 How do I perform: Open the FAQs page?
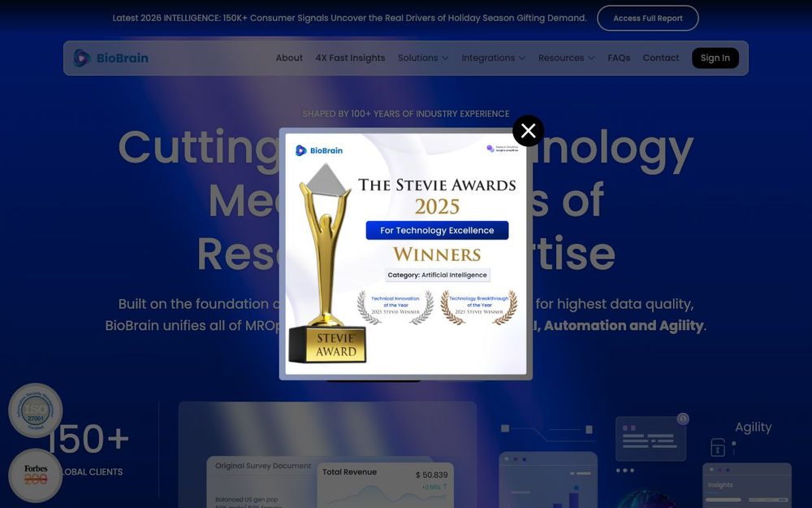pos(619,58)
